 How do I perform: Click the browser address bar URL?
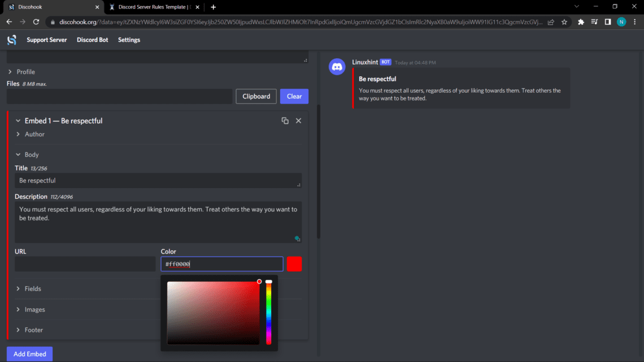[300, 22]
